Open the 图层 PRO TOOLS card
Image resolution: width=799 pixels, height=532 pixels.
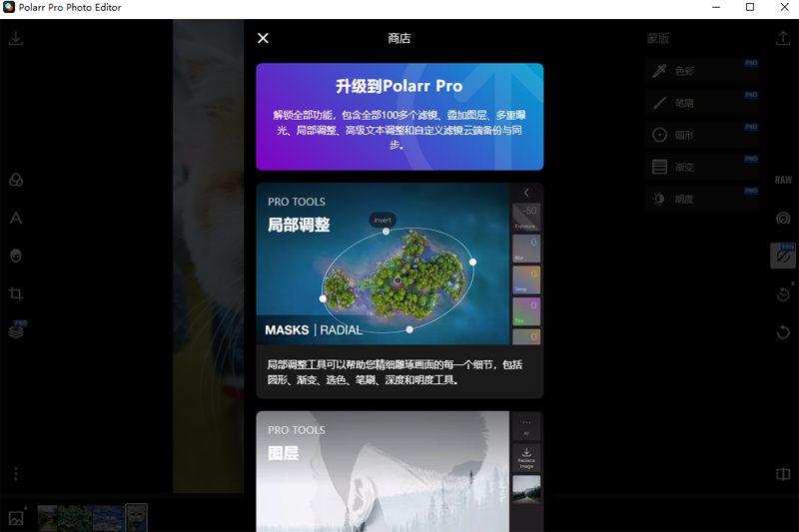pos(399,471)
